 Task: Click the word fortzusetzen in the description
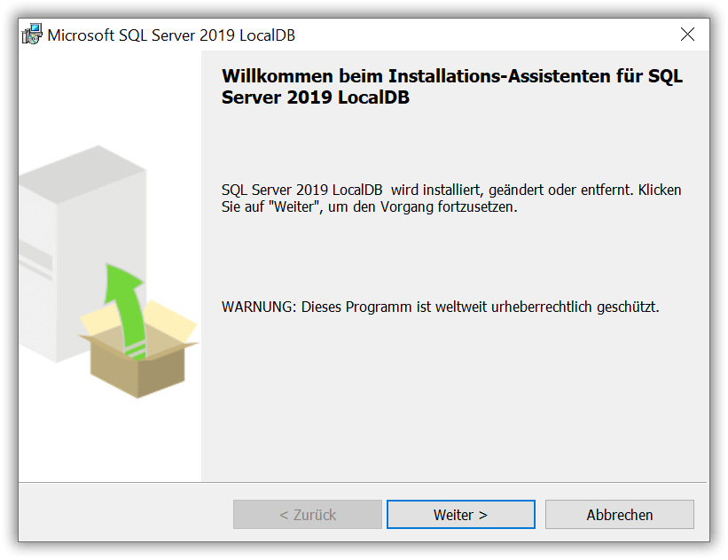click(x=477, y=207)
